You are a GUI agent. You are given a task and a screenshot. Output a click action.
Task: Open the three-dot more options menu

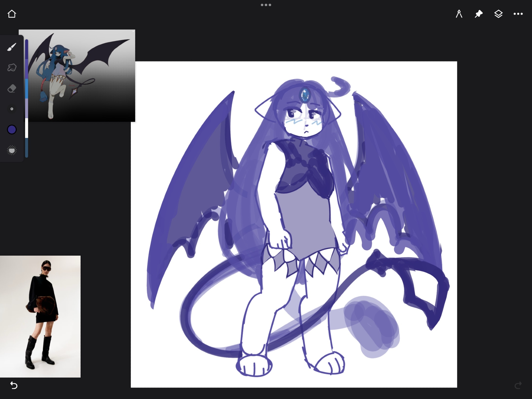pos(518,14)
